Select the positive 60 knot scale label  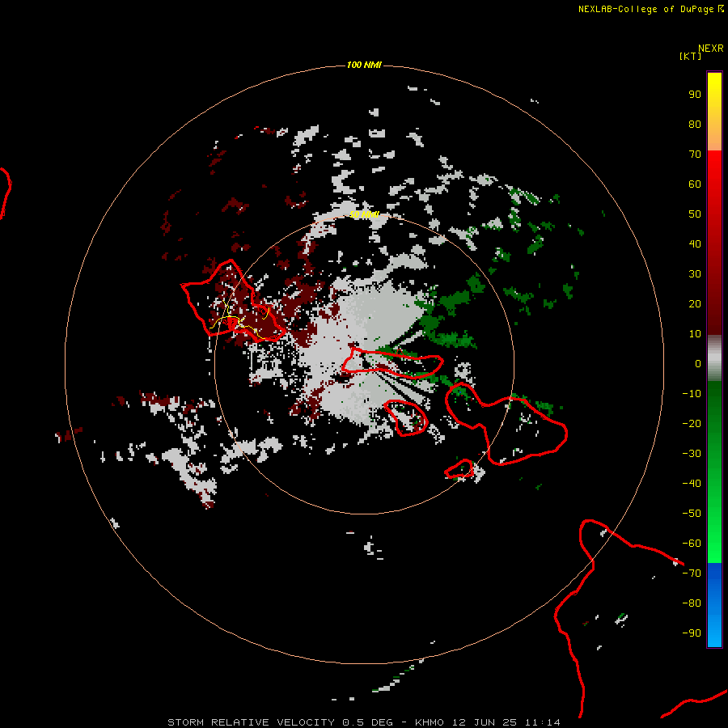(x=695, y=184)
